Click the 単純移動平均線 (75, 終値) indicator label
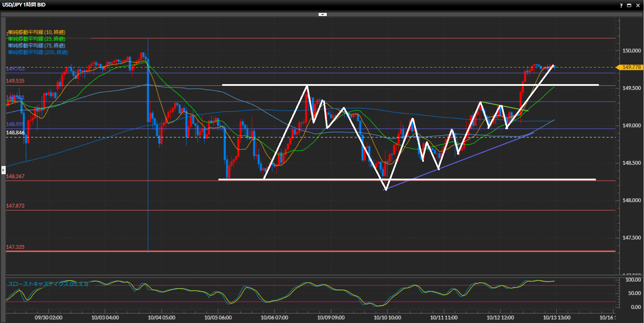This screenshot has width=644, height=323. [37, 46]
